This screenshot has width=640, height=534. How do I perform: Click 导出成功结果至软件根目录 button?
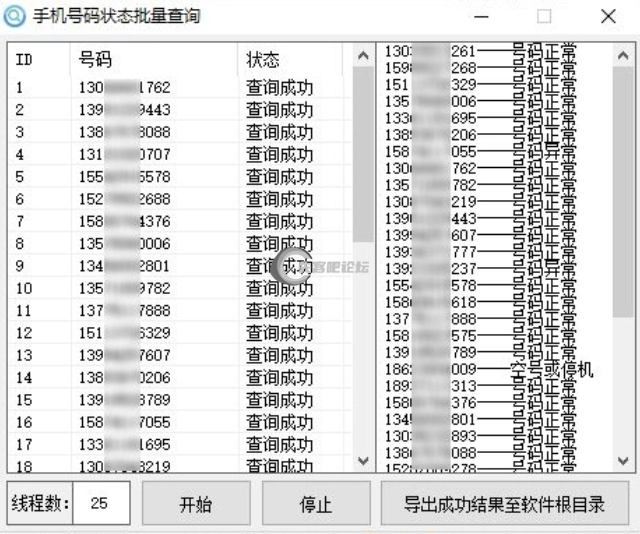click(x=504, y=504)
